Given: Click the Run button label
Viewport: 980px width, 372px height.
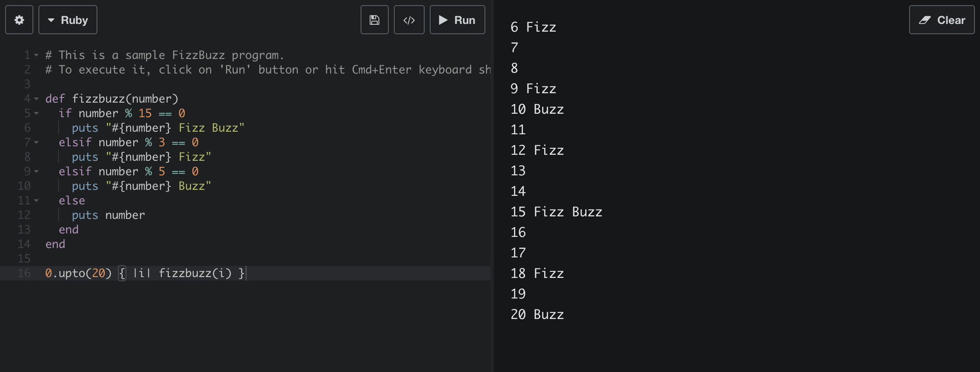Looking at the screenshot, I should coord(465,20).
